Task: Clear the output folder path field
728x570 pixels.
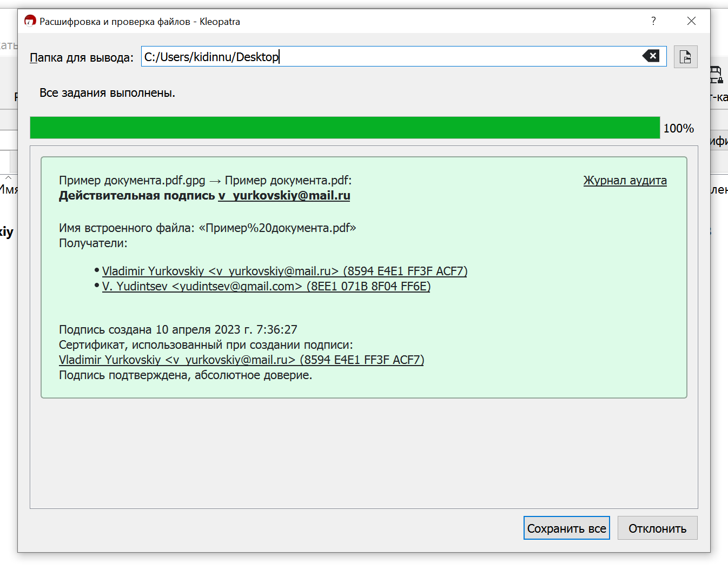Action: click(x=651, y=56)
